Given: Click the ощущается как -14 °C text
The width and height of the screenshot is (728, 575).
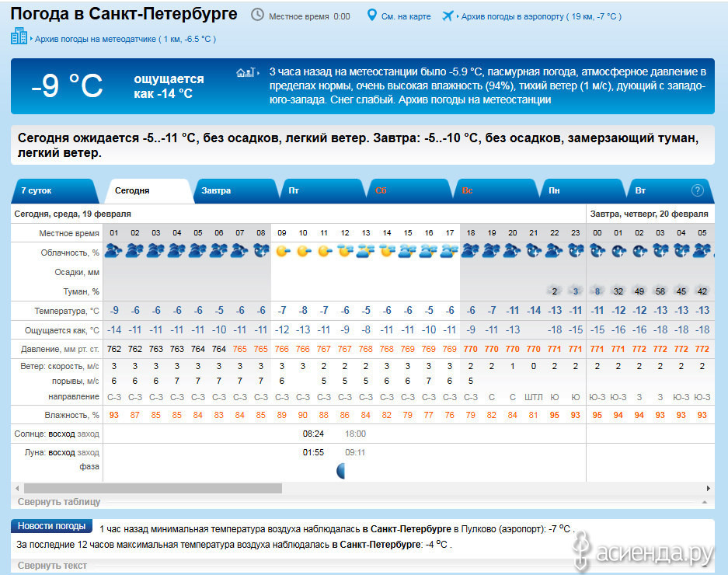Looking at the screenshot, I should pyautogui.click(x=169, y=86).
